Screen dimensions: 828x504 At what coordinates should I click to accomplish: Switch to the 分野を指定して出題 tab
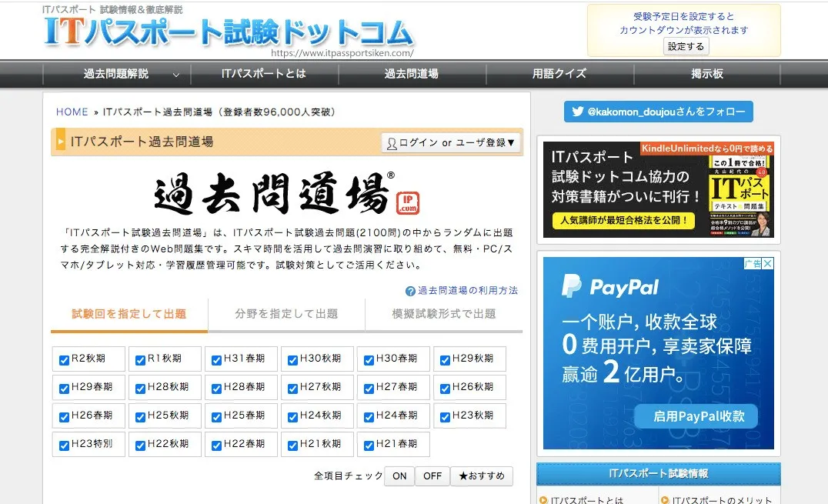tap(286, 315)
